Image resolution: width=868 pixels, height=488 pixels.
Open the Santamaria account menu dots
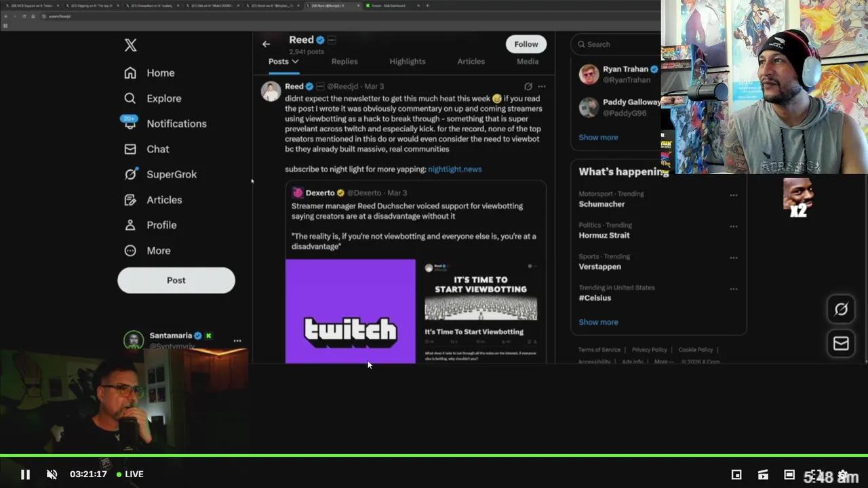click(237, 341)
